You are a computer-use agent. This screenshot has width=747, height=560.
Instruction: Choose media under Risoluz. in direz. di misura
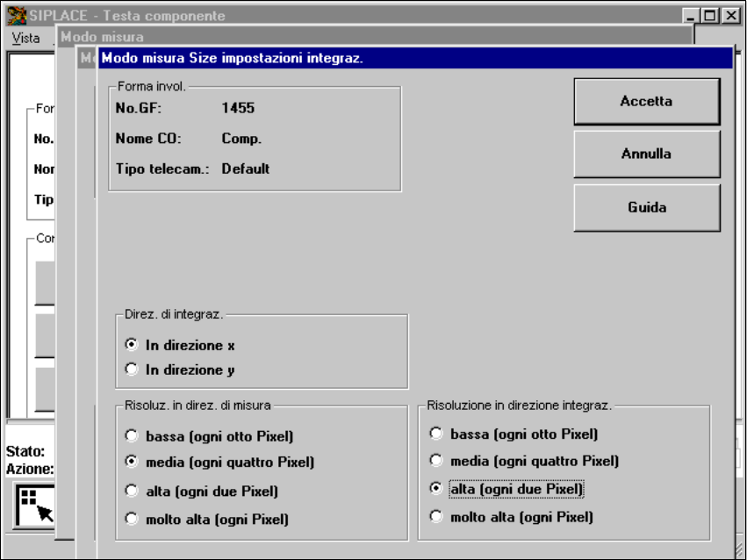[131, 462]
